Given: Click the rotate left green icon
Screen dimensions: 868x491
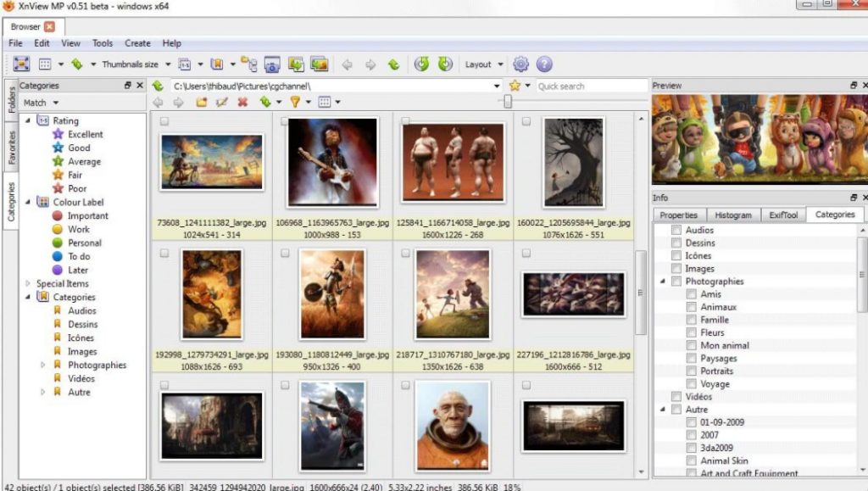Looking at the screenshot, I should point(421,64).
